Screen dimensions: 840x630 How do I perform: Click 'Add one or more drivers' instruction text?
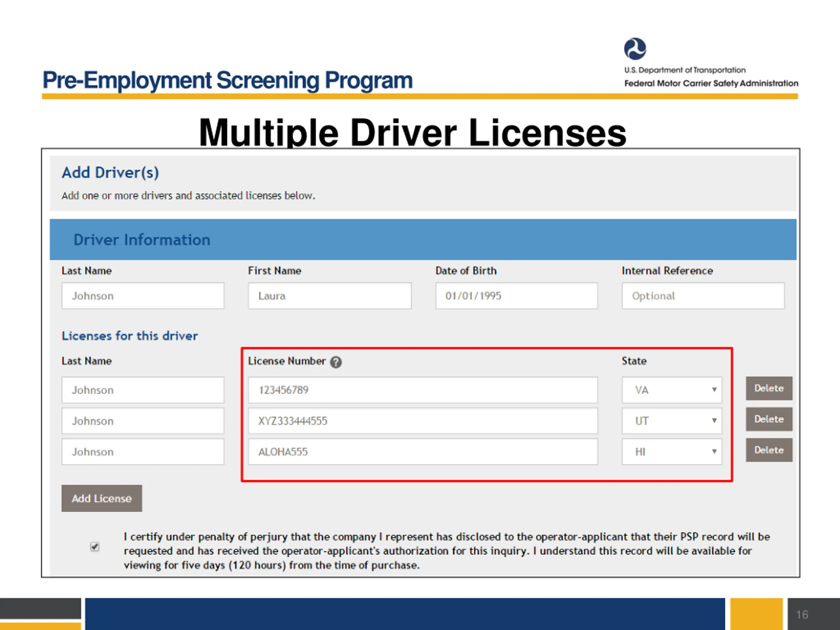tap(188, 196)
